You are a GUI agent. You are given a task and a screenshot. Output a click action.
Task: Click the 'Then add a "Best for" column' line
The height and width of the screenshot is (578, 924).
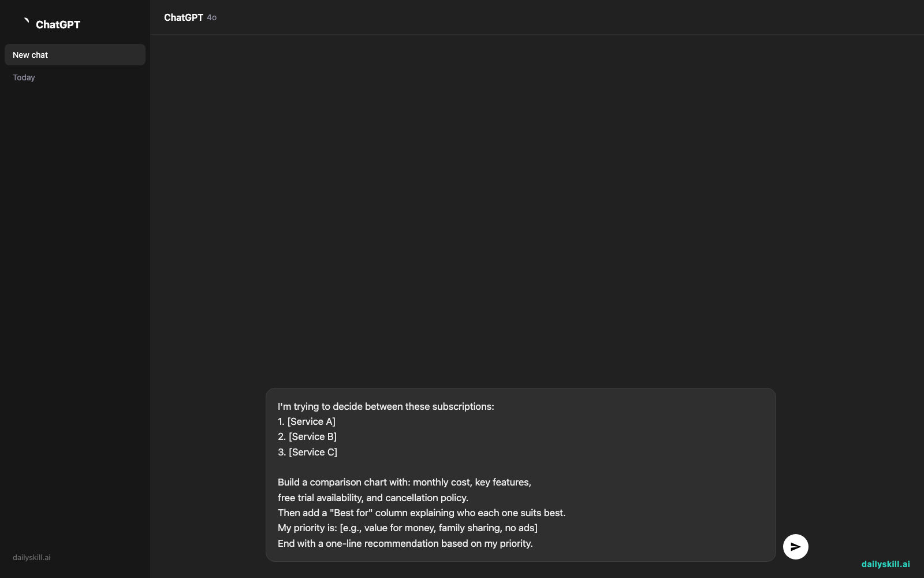coord(422,513)
